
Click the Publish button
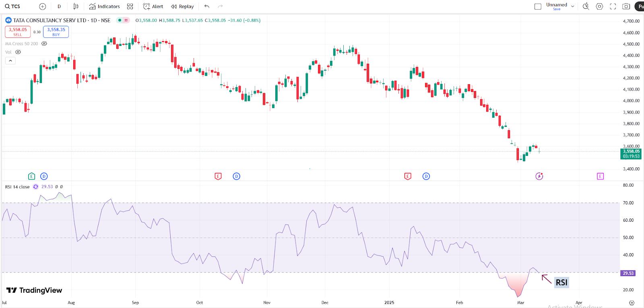coord(640,6)
